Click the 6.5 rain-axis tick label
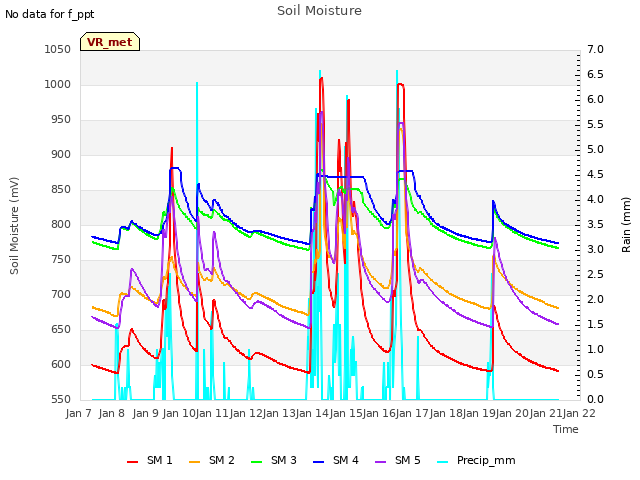 pyautogui.click(x=596, y=74)
